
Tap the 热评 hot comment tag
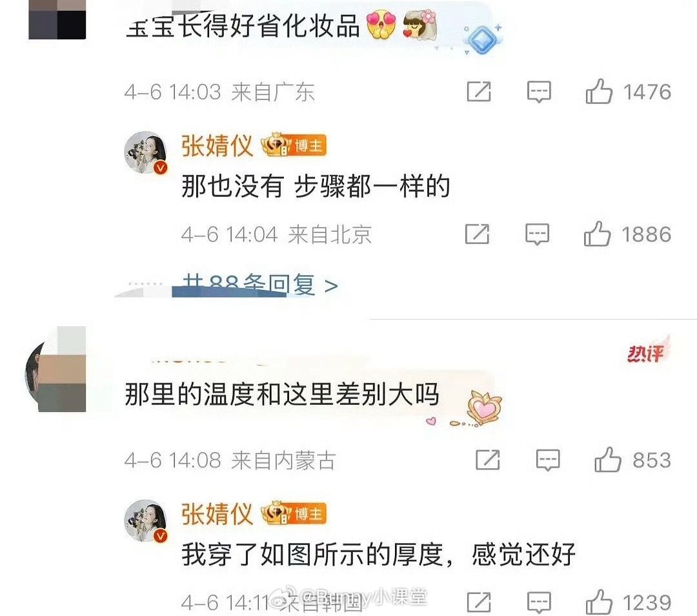coord(647,353)
